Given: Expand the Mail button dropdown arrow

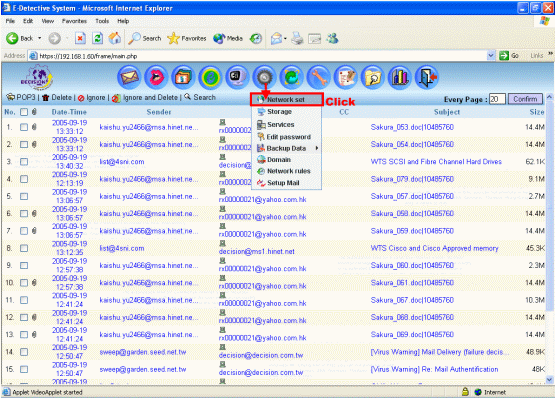Looking at the screenshot, I should 285,38.
